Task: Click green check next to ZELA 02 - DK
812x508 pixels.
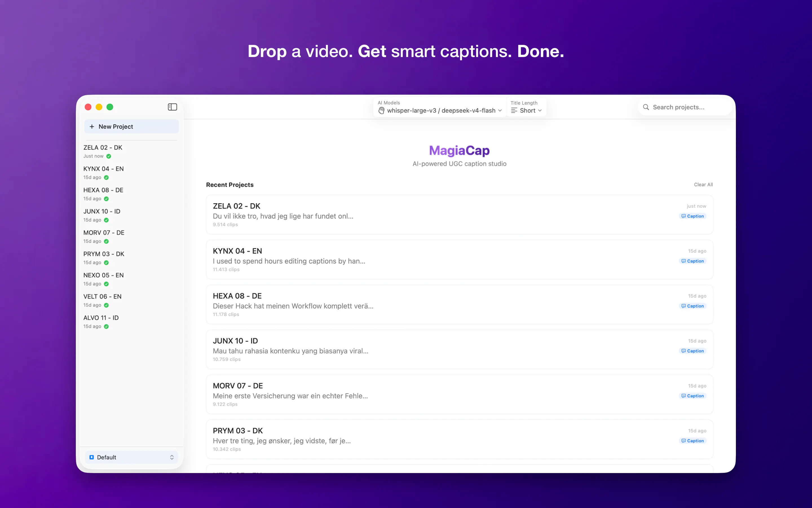Action: coord(109,156)
